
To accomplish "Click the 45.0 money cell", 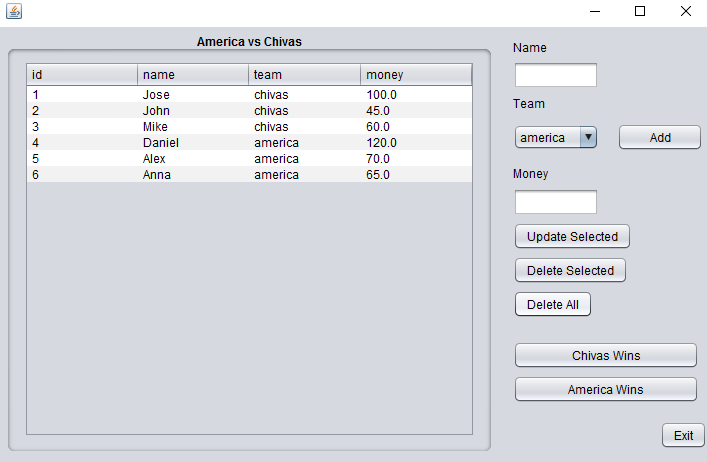I will [416, 110].
